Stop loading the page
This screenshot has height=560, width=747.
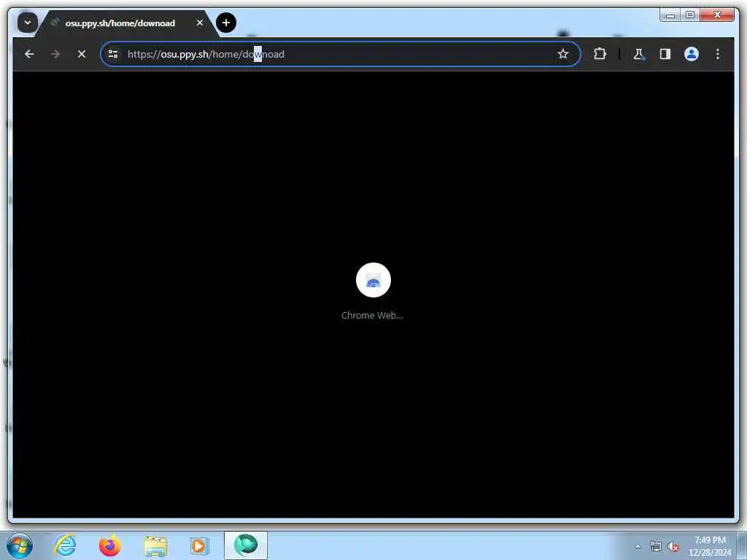82,54
